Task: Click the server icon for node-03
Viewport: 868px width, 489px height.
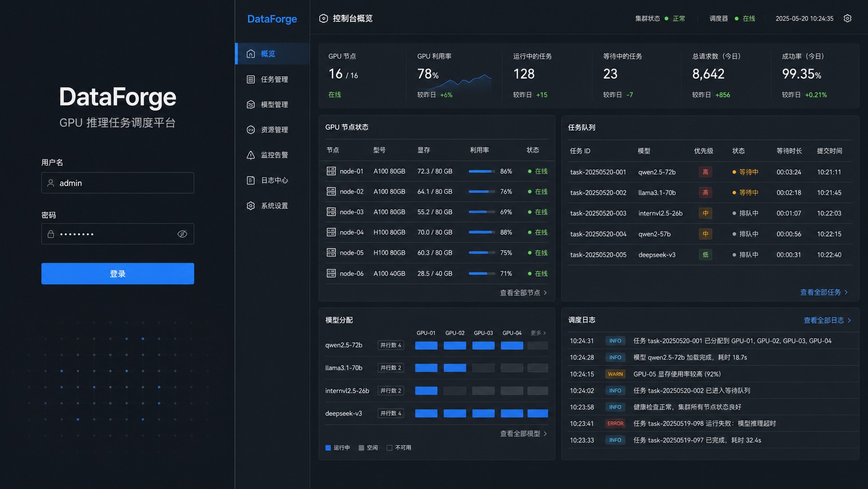Action: coord(331,212)
